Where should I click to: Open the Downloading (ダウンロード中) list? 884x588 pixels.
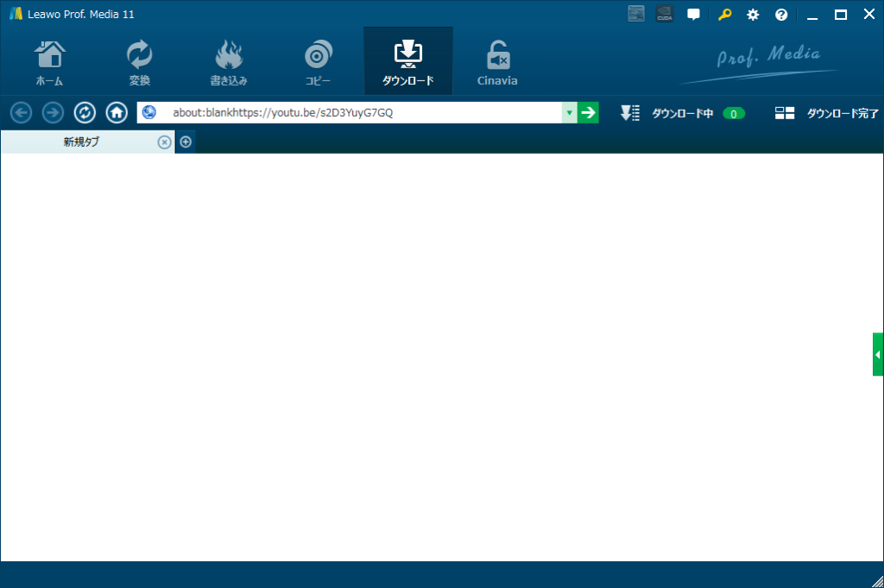pos(666,113)
